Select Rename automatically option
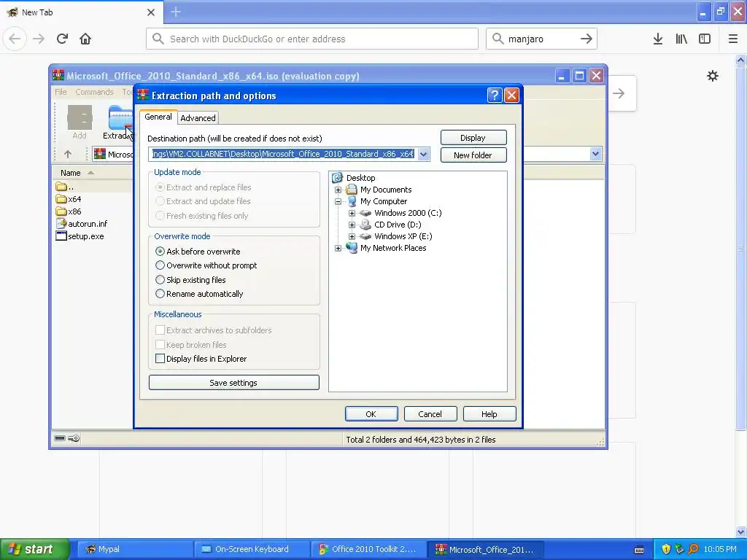The height and width of the screenshot is (560, 747). (199, 294)
